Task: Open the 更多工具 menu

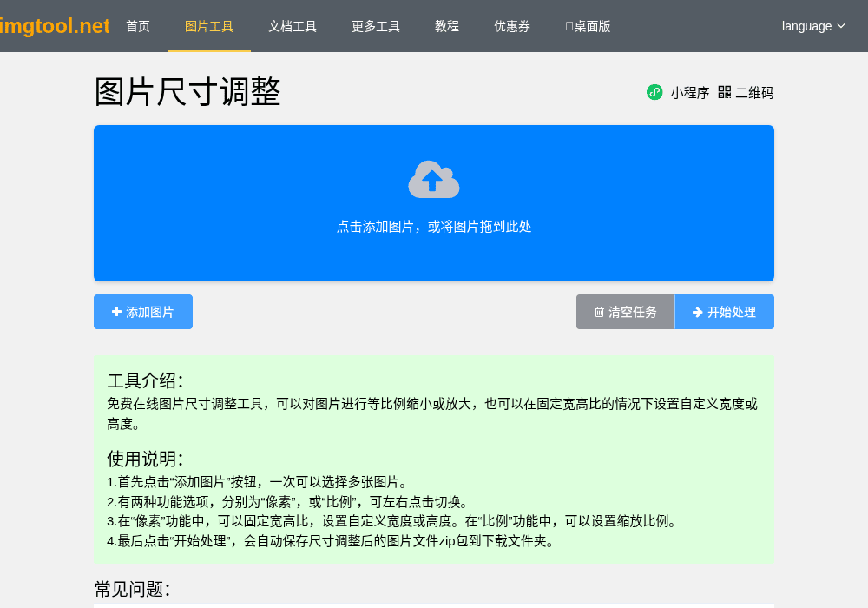Action: [376, 26]
